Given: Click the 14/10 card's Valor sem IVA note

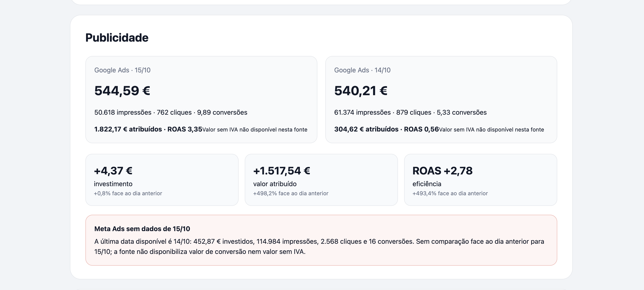Looking at the screenshot, I should 492,130.
